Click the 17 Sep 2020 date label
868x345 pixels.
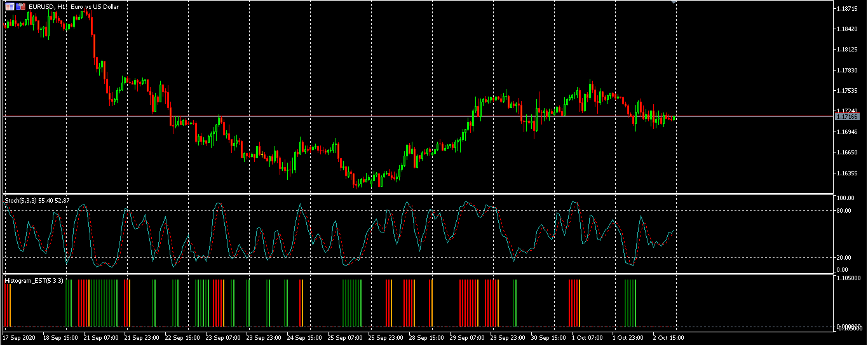(x=20, y=338)
